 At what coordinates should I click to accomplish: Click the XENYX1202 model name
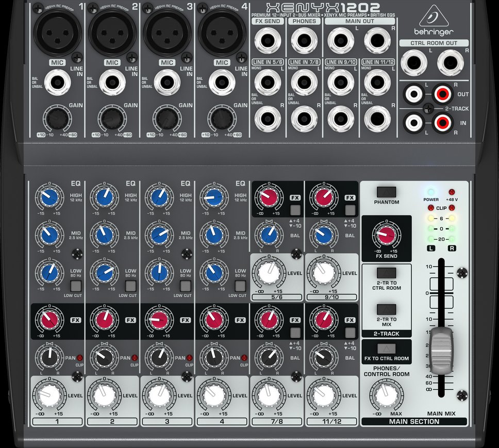point(323,7)
